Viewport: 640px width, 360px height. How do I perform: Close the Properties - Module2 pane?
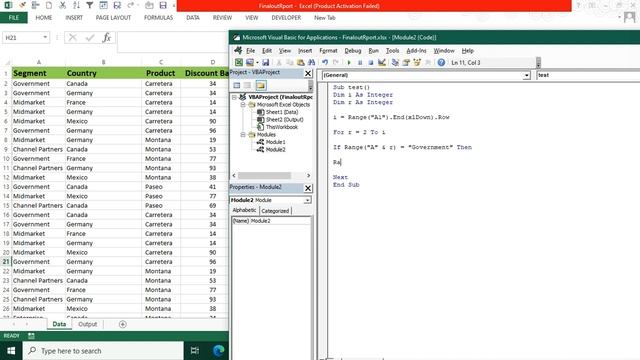click(308, 188)
